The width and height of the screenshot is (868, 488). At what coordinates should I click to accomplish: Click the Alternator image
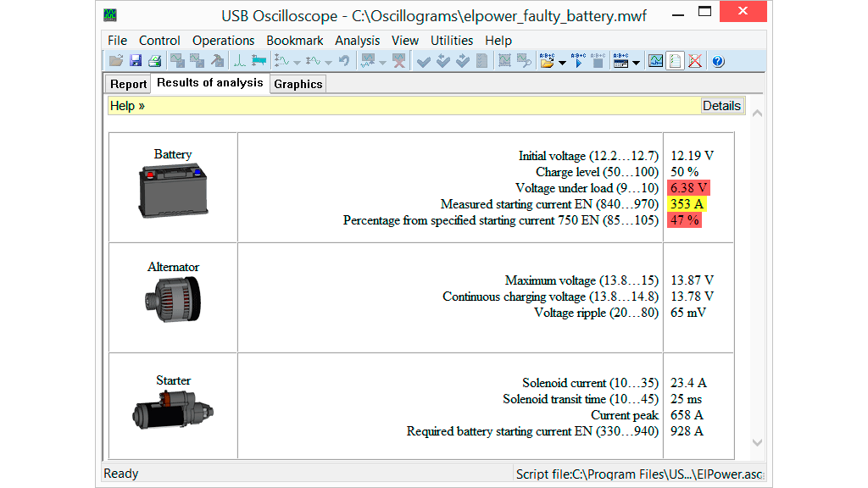click(173, 299)
